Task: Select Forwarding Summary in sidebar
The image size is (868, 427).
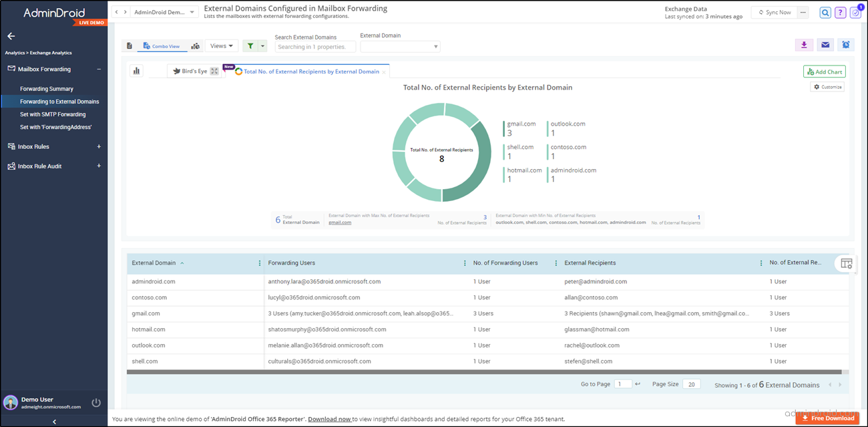Action: pos(47,89)
